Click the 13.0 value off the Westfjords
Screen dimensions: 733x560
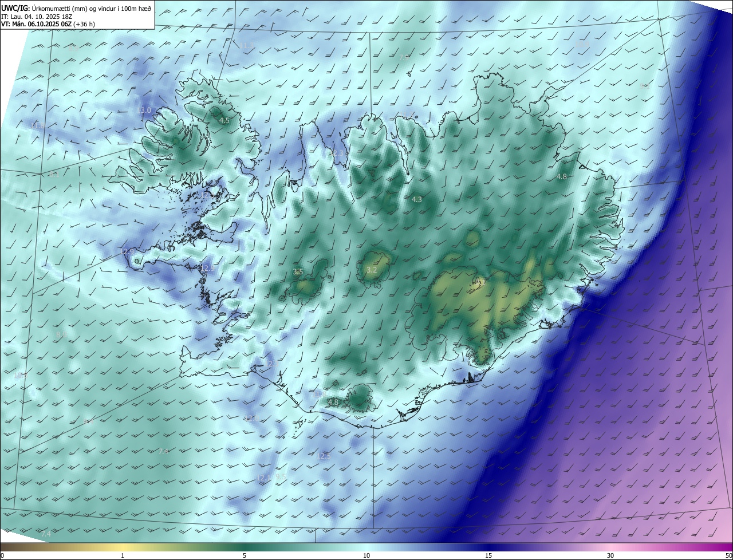145,110
